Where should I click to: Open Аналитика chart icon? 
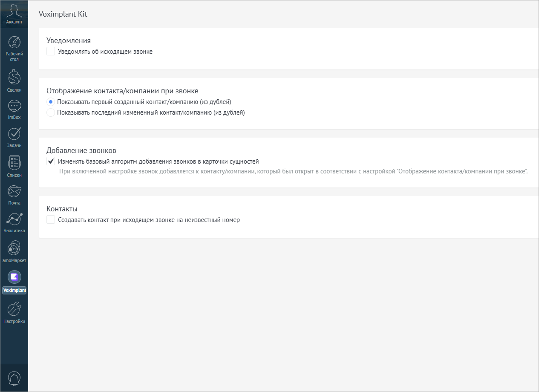(14, 219)
